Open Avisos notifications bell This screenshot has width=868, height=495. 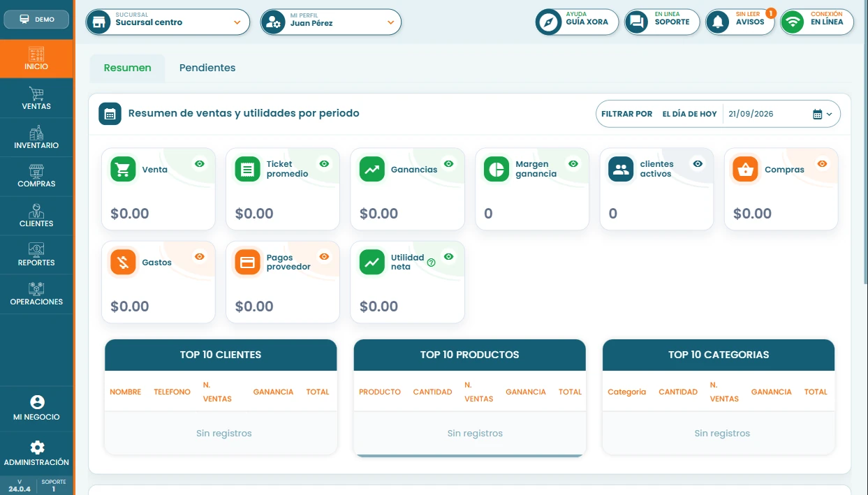tap(740, 22)
